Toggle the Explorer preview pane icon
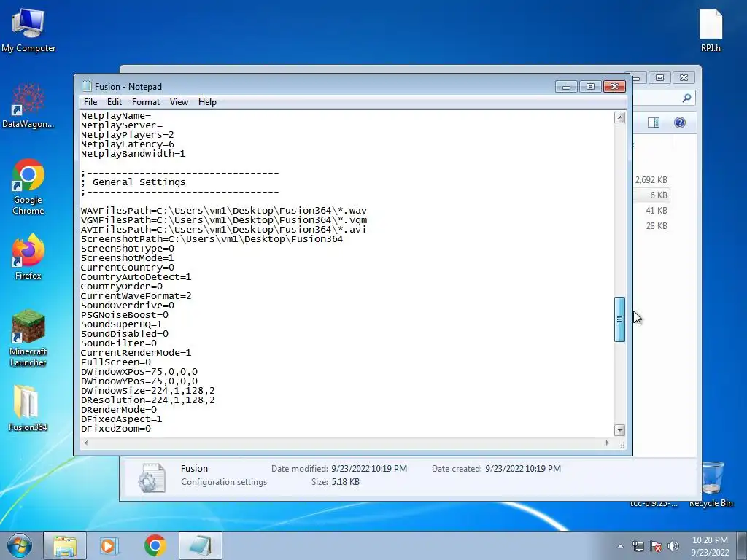The height and width of the screenshot is (560, 747). click(654, 122)
